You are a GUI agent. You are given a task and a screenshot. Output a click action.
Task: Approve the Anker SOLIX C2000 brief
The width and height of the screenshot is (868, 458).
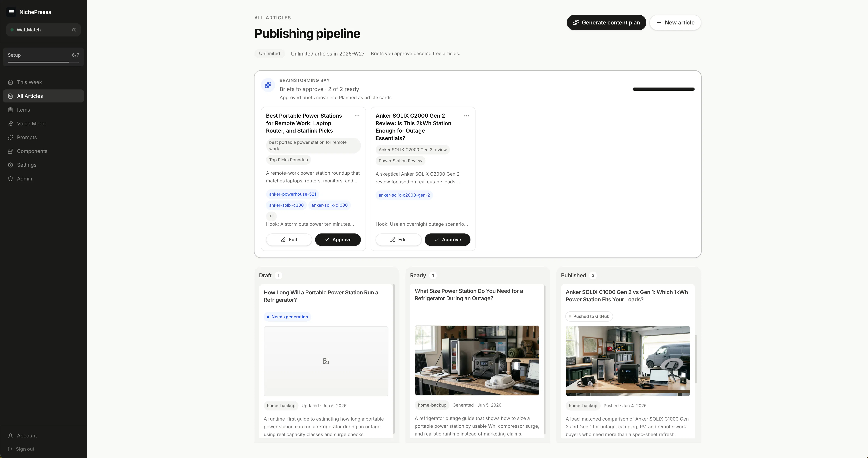pos(448,240)
